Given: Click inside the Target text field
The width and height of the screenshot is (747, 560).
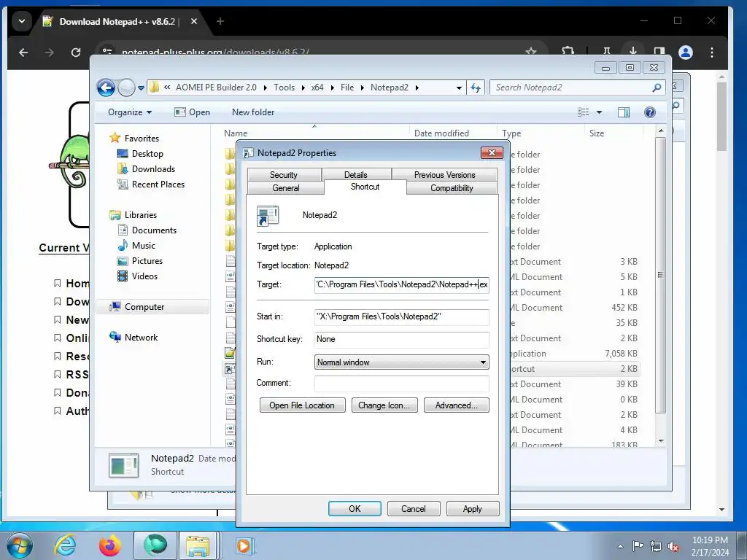Looking at the screenshot, I should (402, 284).
